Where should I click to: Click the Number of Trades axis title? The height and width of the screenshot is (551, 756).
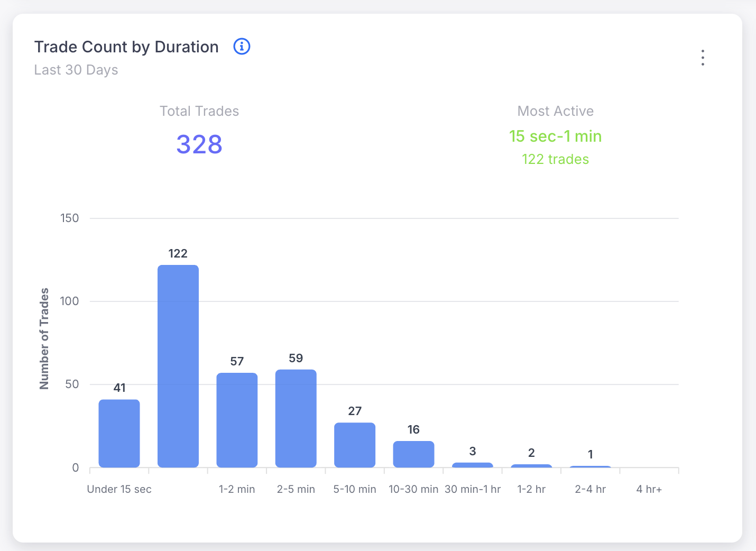coord(44,339)
